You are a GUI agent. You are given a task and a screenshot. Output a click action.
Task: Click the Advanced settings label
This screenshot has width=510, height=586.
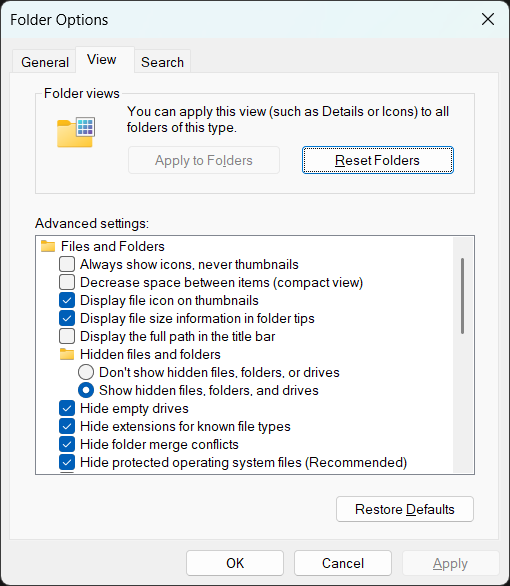click(x=92, y=223)
